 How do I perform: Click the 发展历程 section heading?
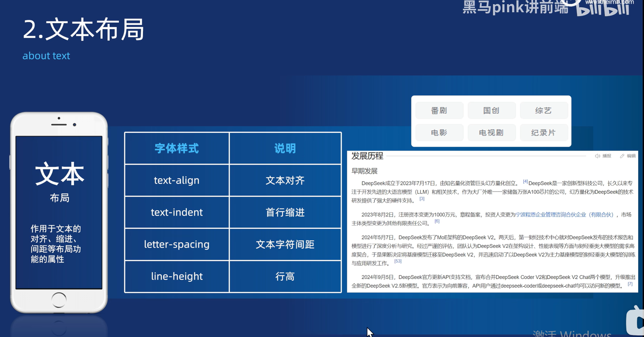point(367,156)
